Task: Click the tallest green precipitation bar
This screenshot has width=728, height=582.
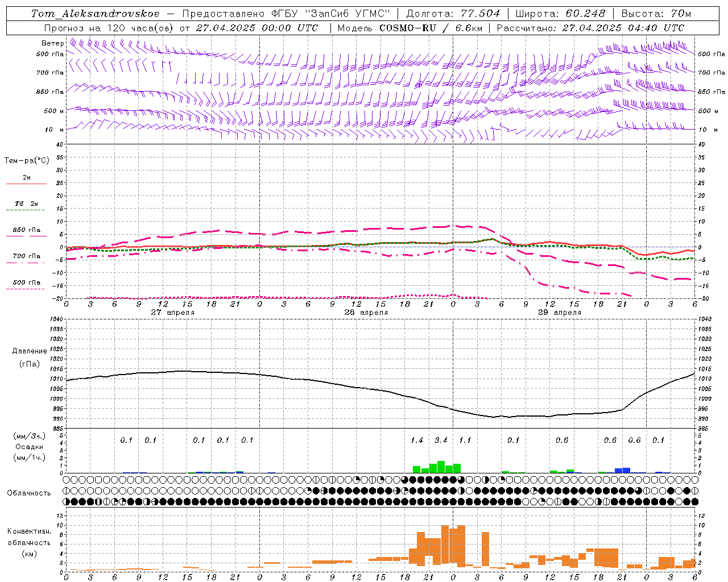Action: 441,467
